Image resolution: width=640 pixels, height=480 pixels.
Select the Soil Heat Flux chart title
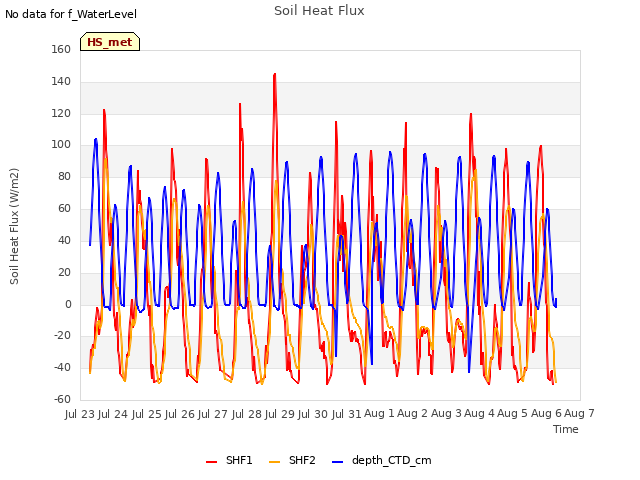click(319, 11)
